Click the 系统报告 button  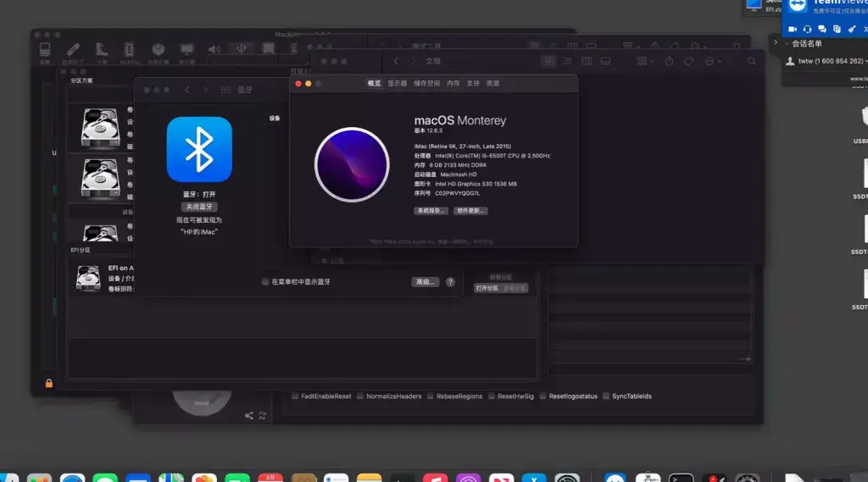click(431, 211)
